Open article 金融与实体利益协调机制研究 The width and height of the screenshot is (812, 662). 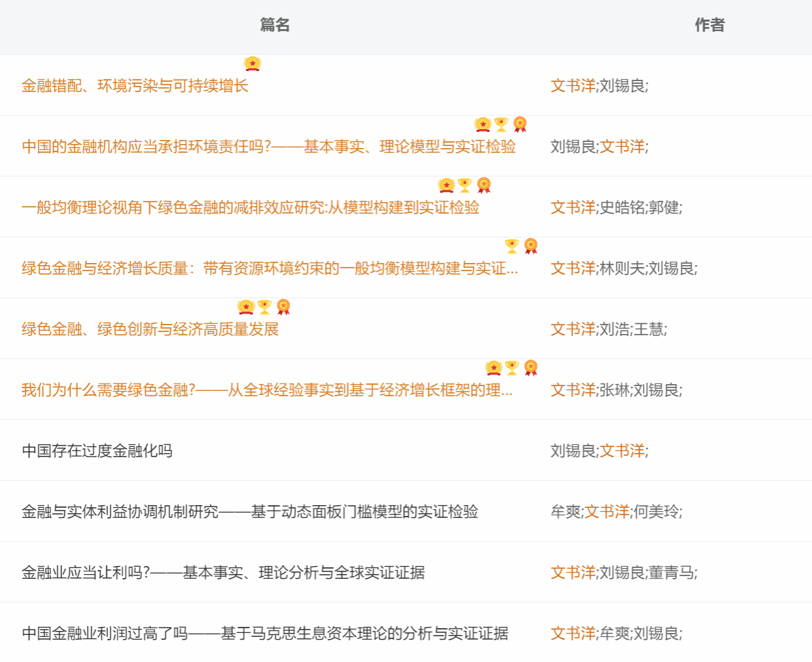pyautogui.click(x=250, y=512)
